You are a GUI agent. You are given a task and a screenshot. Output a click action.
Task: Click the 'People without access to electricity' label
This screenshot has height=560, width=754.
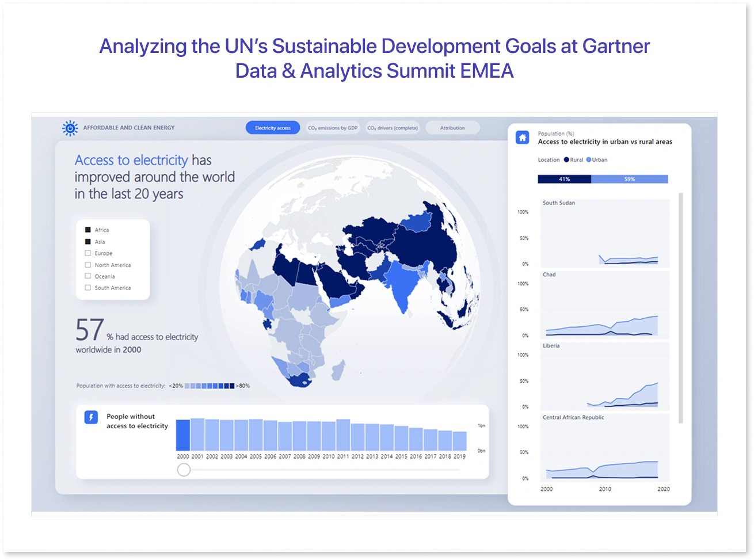(137, 421)
